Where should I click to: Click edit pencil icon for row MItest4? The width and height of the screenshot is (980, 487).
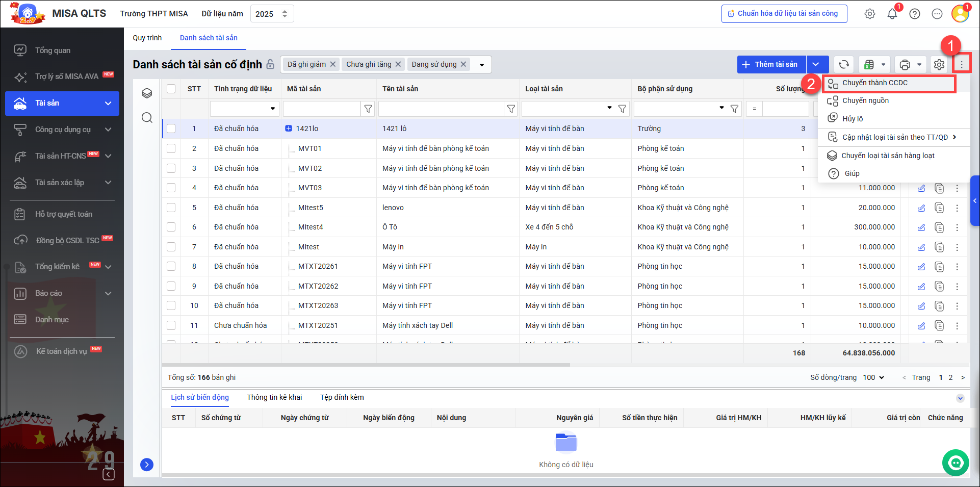pyautogui.click(x=921, y=227)
